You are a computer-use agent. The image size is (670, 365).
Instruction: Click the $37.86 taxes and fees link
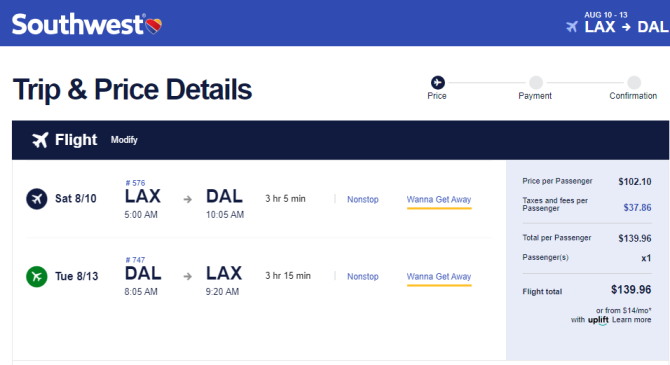tap(637, 208)
